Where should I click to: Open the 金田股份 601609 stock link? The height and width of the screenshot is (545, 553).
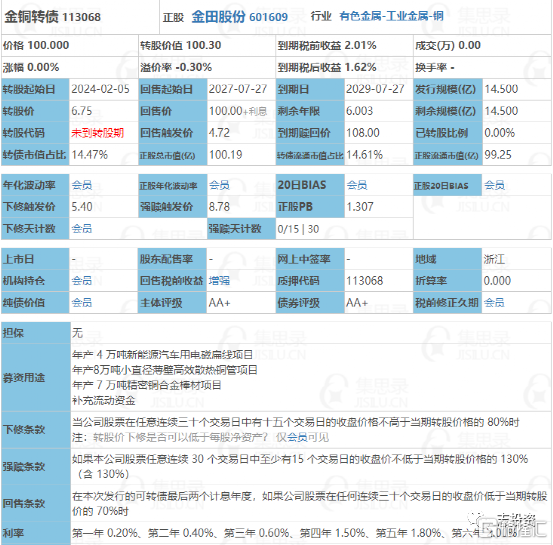point(240,17)
